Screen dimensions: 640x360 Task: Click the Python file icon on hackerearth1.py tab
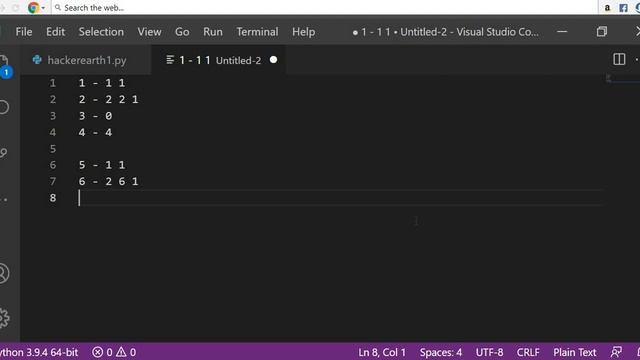point(37,60)
